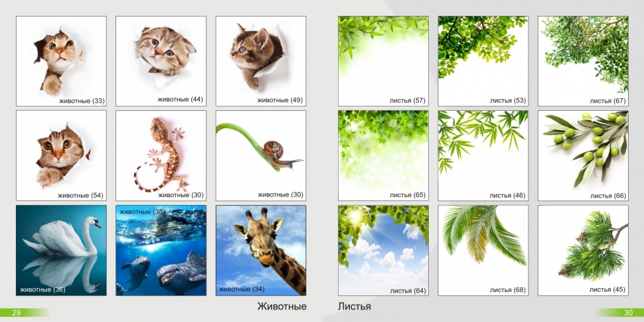Choose the leaves thumbnail листья (67)

[x=583, y=61]
